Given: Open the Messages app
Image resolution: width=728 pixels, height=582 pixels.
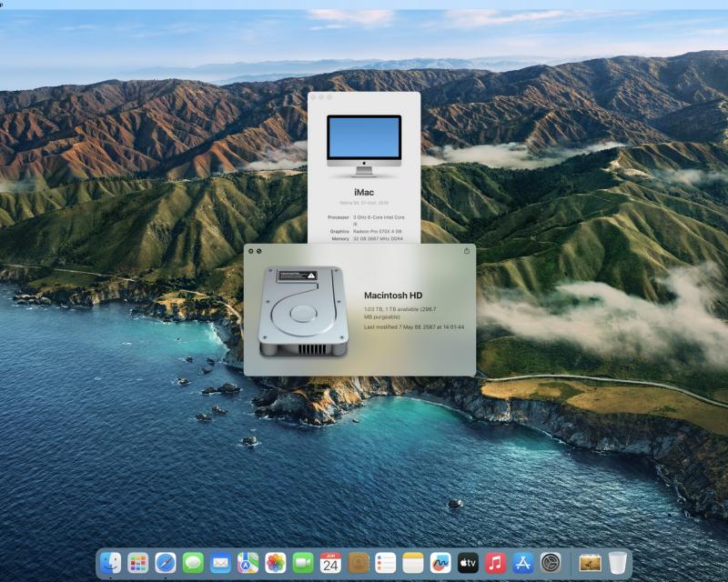Looking at the screenshot, I should (193, 563).
